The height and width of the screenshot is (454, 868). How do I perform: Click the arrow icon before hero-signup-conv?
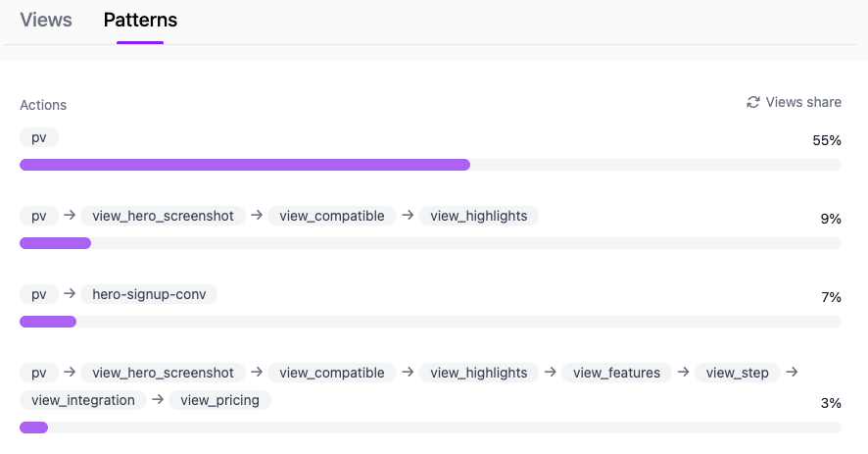click(x=70, y=293)
